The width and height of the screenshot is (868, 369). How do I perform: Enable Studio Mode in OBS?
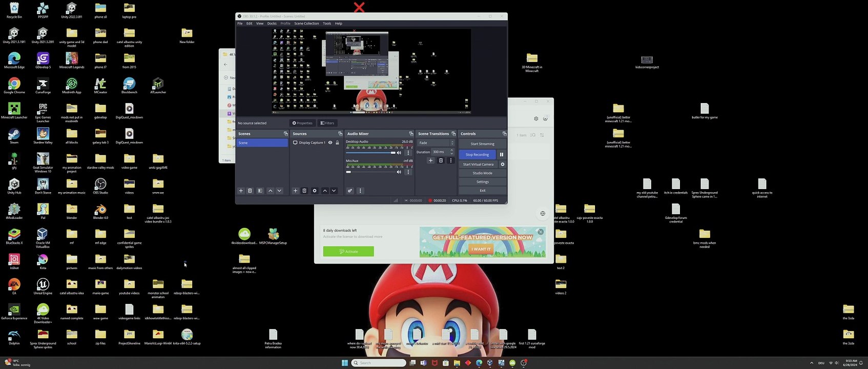(x=482, y=173)
